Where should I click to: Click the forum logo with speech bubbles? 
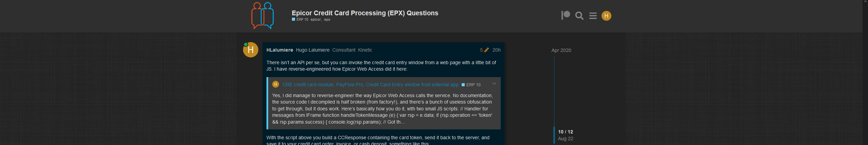262,16
